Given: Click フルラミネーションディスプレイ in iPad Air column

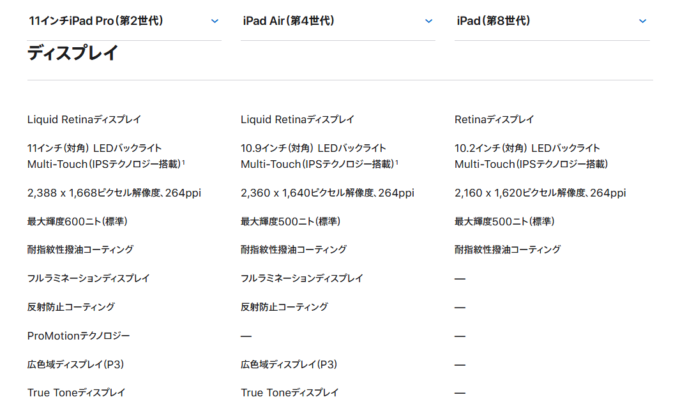Looking at the screenshot, I should (x=302, y=278).
